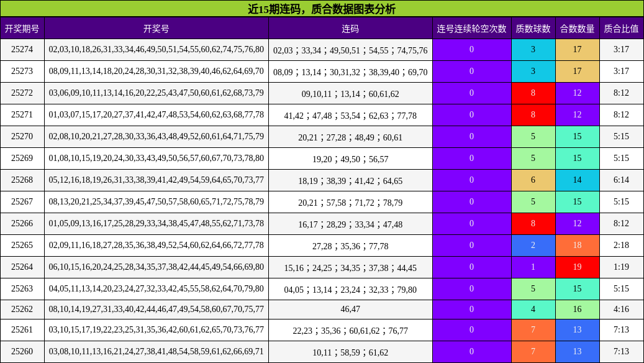Click the red prime count cell for issue 25272
The height and width of the screenshot is (363, 644).
coord(533,93)
